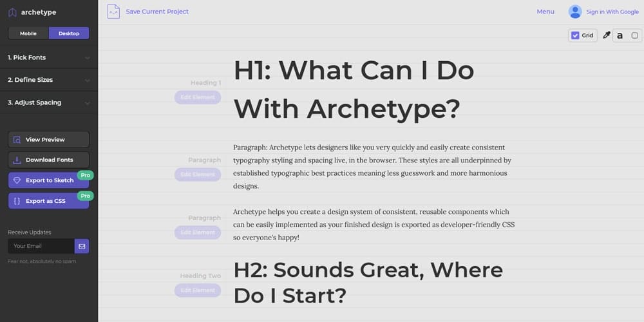Click the 'Receive Updates' label
Image resolution: width=644 pixels, height=322 pixels.
click(30, 232)
